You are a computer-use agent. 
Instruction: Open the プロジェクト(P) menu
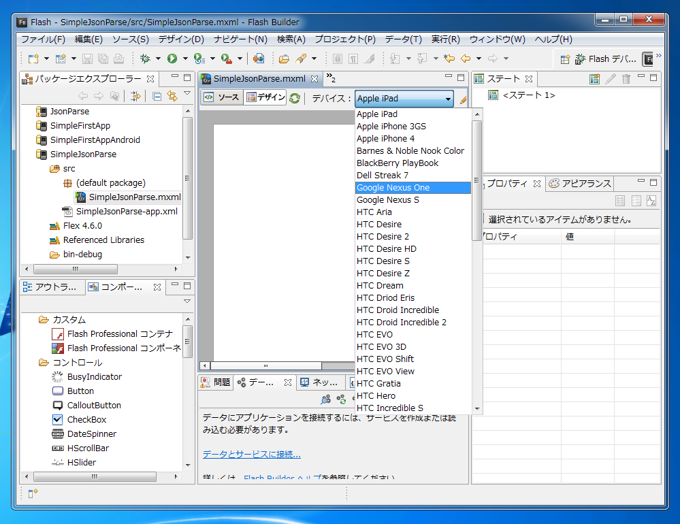pyautogui.click(x=345, y=39)
